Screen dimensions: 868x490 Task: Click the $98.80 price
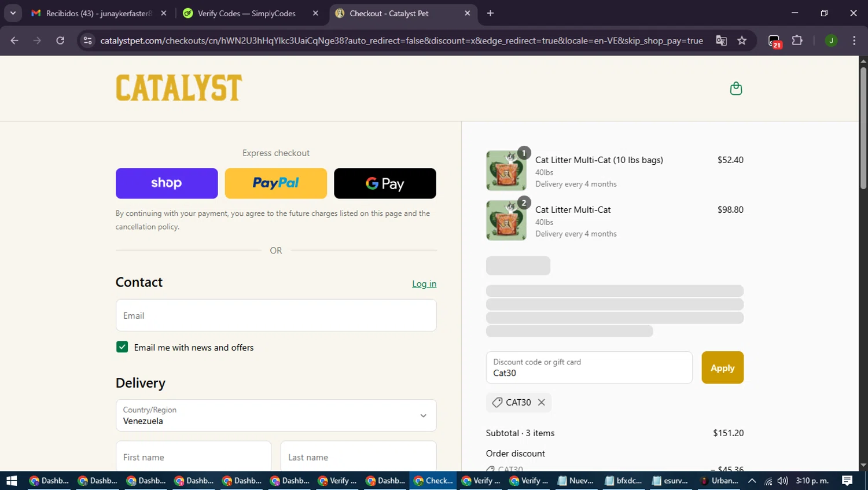730,209
